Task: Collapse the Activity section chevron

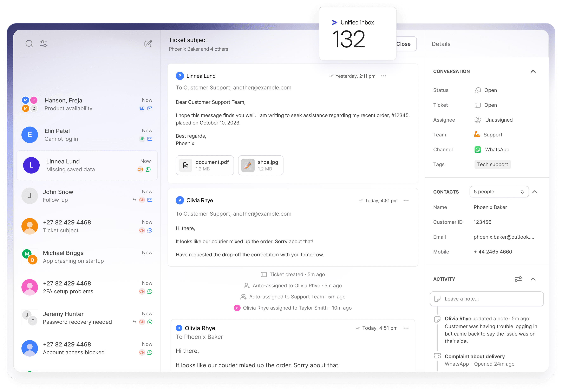Action: pyautogui.click(x=533, y=279)
